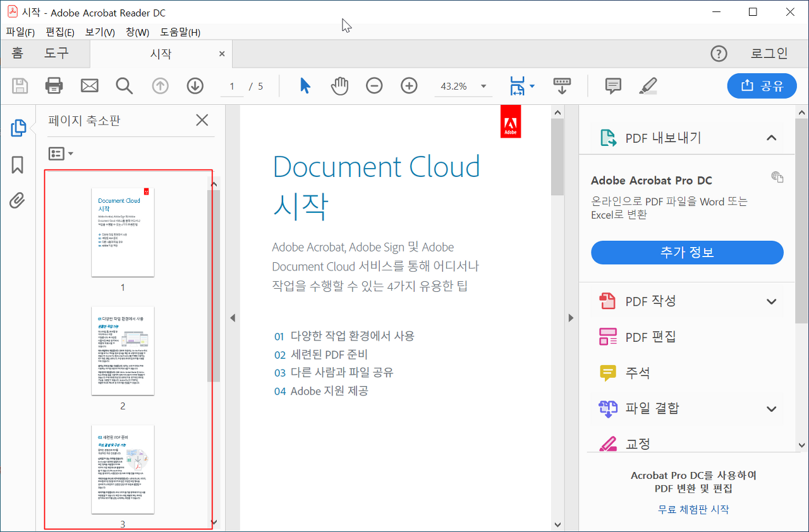The width and height of the screenshot is (809, 532).
Task: Click the 로그인 sign-in button
Action: (x=769, y=54)
